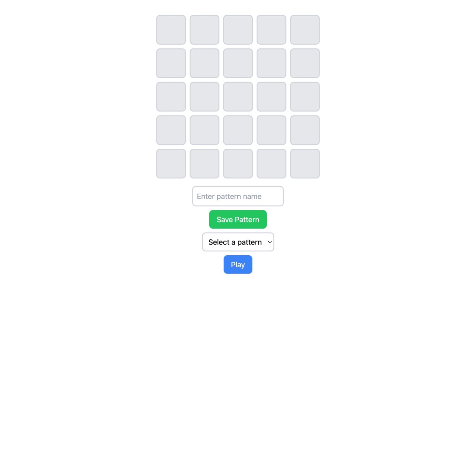
Task: Toggle third row, fifth column cell
Action: tap(305, 97)
